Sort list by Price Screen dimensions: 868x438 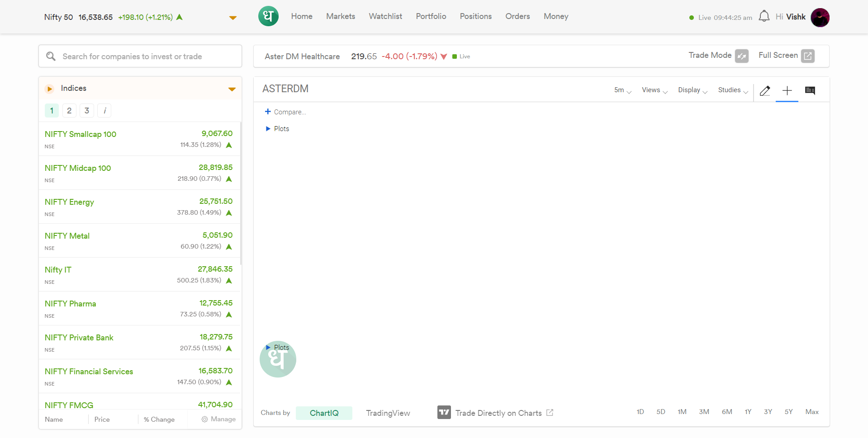point(102,419)
